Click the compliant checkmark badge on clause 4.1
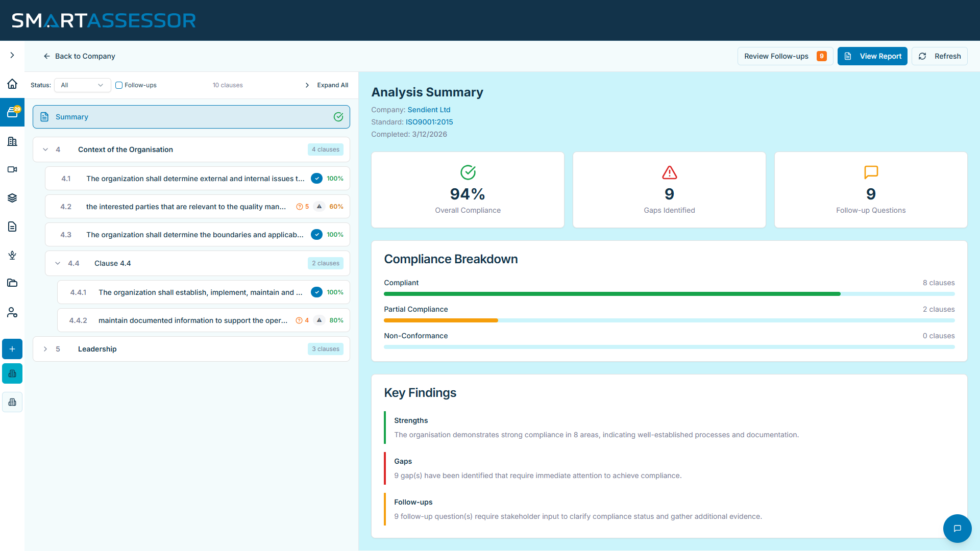Viewport: 980px width, 551px height. click(317, 179)
